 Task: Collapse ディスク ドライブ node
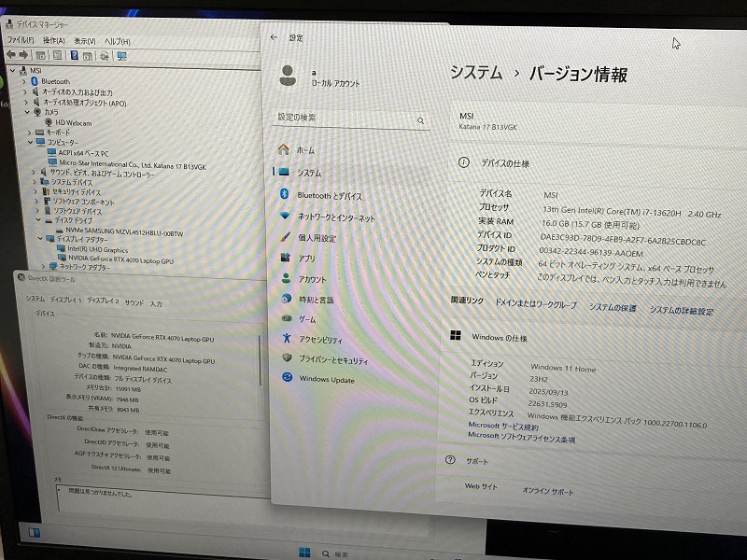click(x=38, y=220)
